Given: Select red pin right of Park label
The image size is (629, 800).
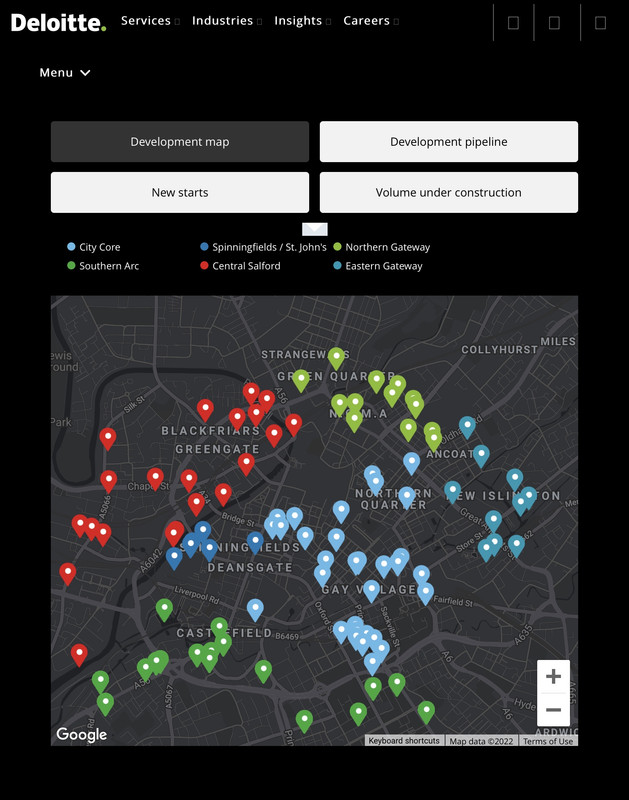Looking at the screenshot, I should pos(108,439).
